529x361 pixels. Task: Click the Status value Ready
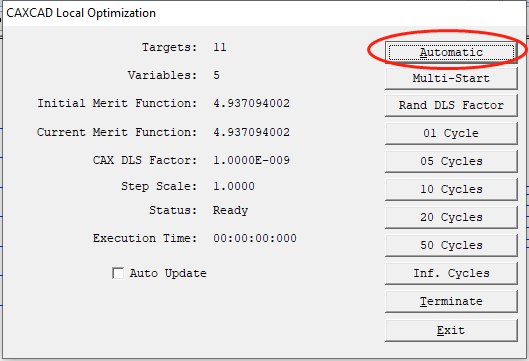(x=230, y=211)
